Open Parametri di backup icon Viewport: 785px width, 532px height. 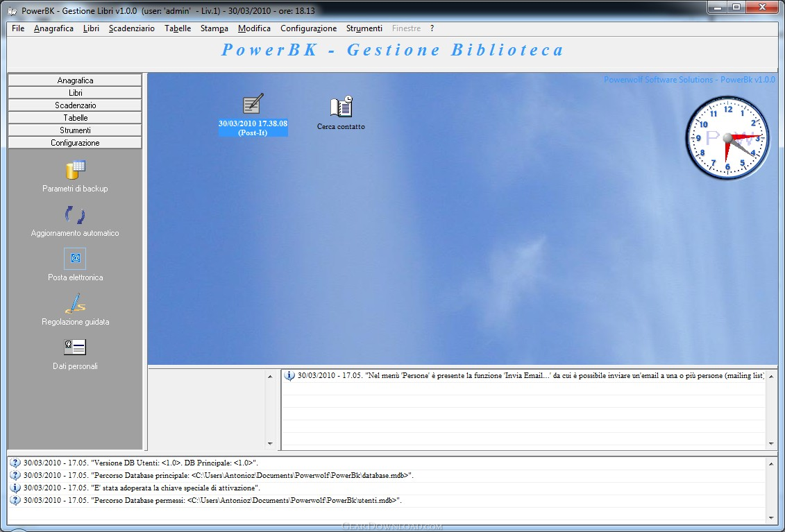tap(75, 170)
